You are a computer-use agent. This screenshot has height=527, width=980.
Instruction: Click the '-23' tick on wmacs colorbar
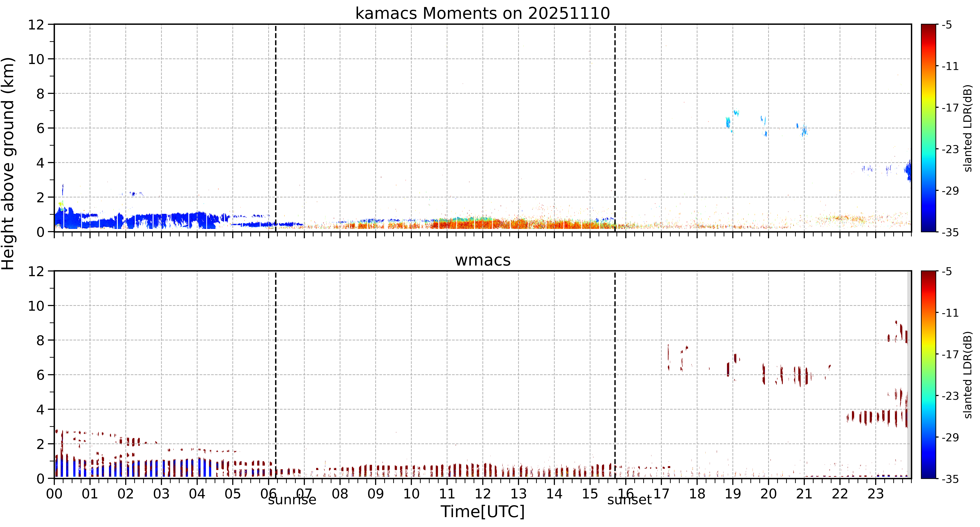(x=950, y=396)
